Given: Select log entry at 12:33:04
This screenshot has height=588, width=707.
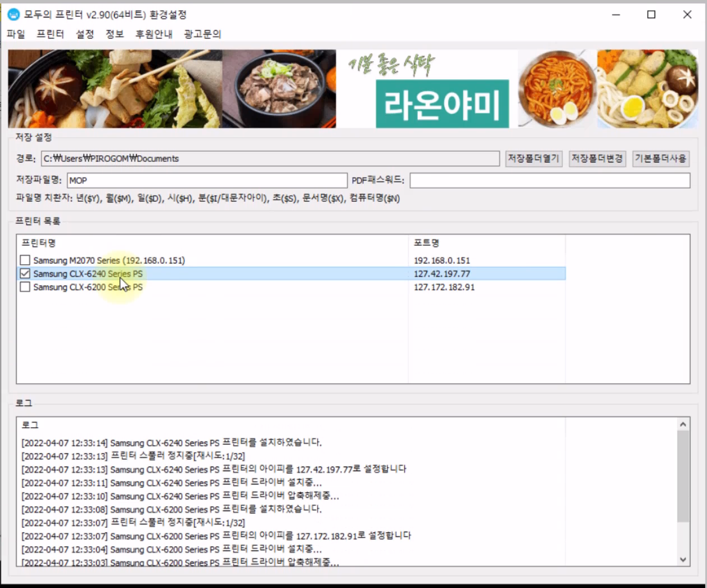Looking at the screenshot, I should coord(172,550).
